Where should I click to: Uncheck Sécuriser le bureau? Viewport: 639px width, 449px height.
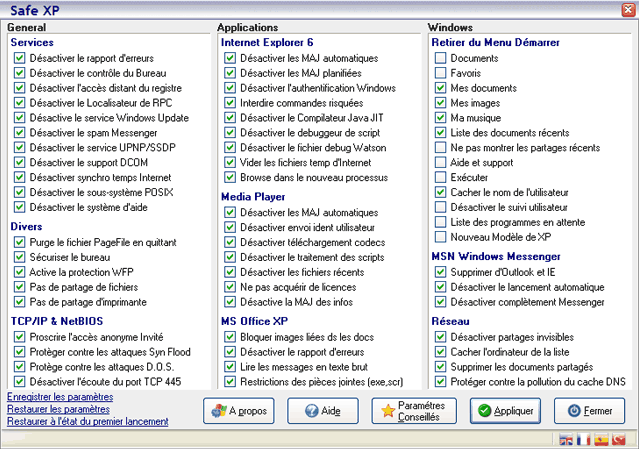click(x=19, y=257)
